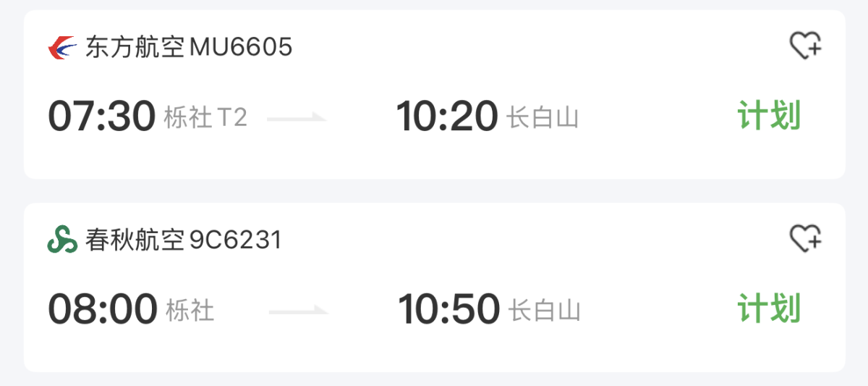Click 栎社 airport on 9C6231 card
Image resolution: width=868 pixels, height=386 pixels.
[190, 311]
